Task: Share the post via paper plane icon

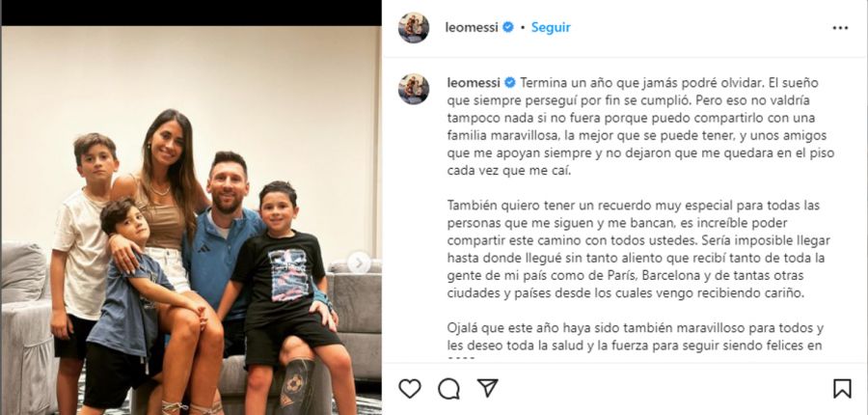Action: point(488,388)
